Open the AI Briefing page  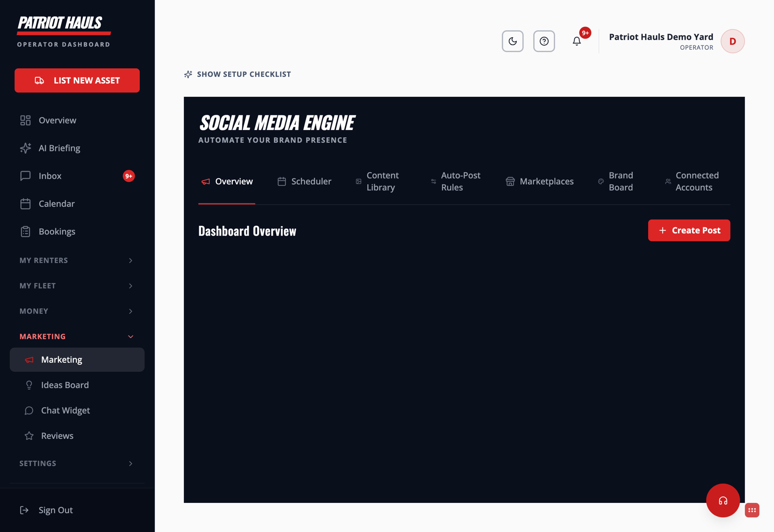point(77,148)
